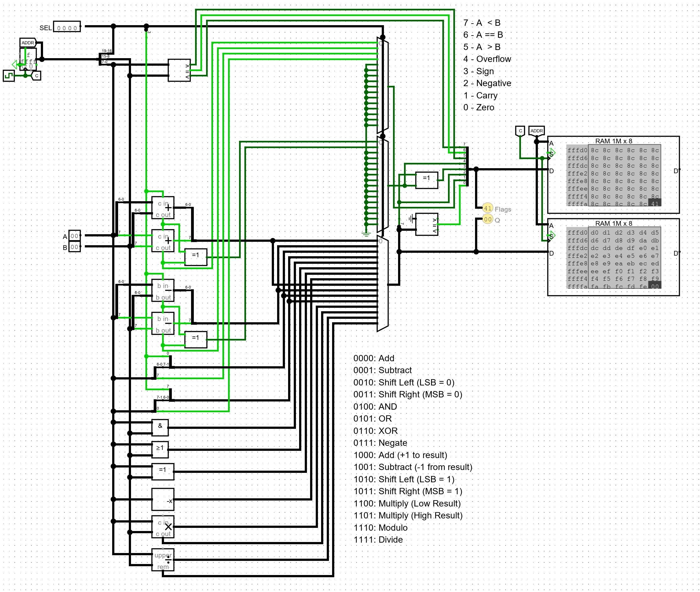700x592 pixels.
Task: Select the AND gate marked &
Action: point(160,428)
